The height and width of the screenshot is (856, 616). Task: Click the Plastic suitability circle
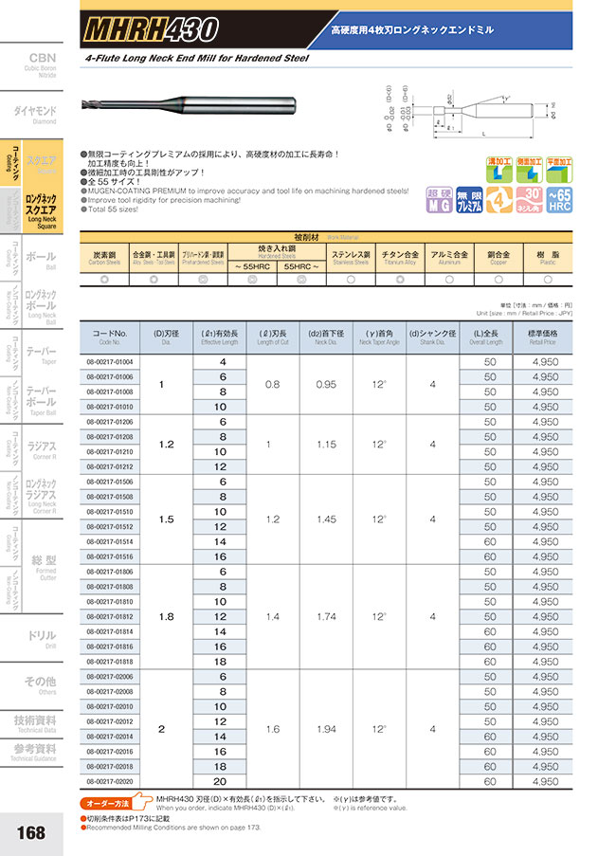(x=548, y=280)
